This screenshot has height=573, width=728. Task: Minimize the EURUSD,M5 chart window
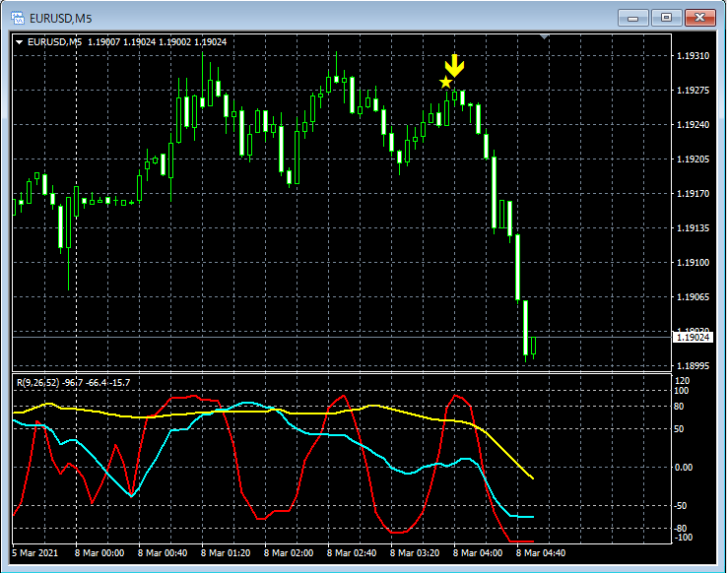[632, 18]
